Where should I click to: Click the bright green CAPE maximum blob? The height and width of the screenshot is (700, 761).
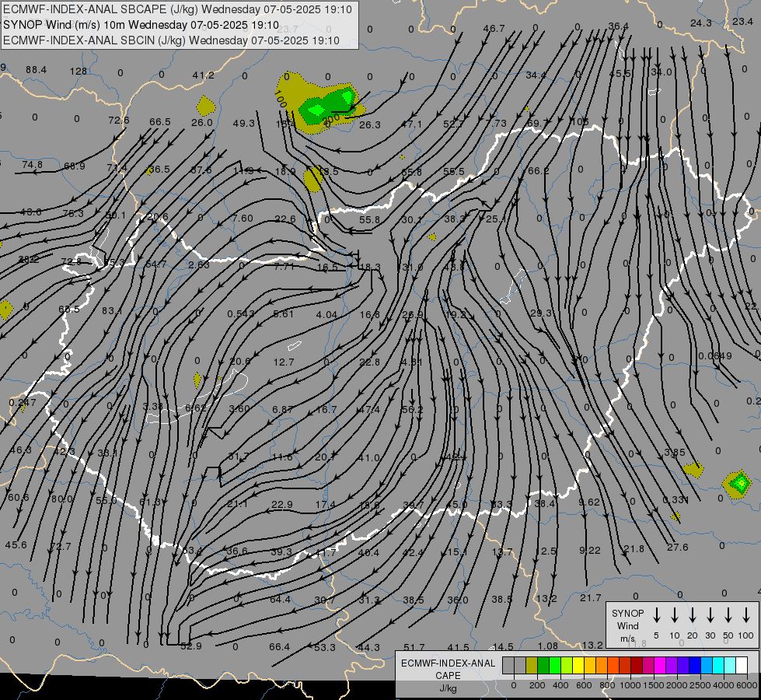pos(316,110)
